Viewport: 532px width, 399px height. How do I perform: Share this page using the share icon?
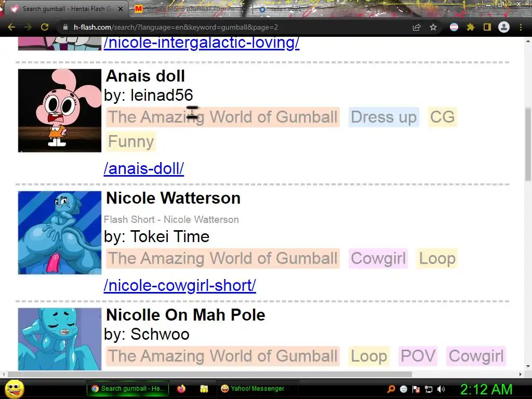(417, 27)
